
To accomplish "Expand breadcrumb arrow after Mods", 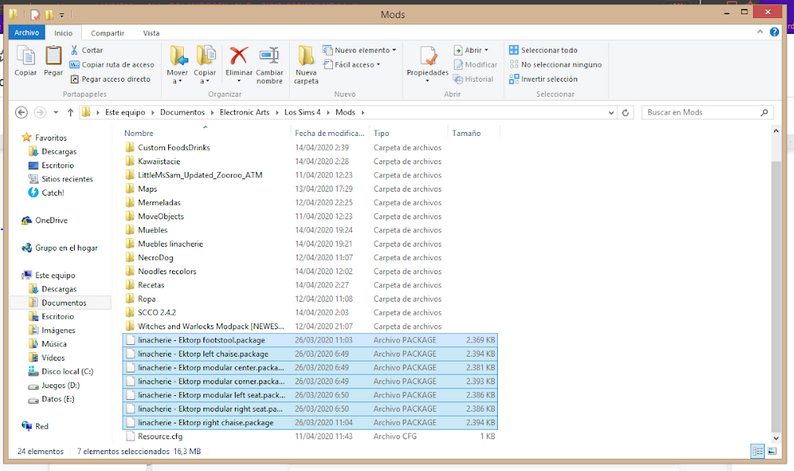I will (x=363, y=112).
